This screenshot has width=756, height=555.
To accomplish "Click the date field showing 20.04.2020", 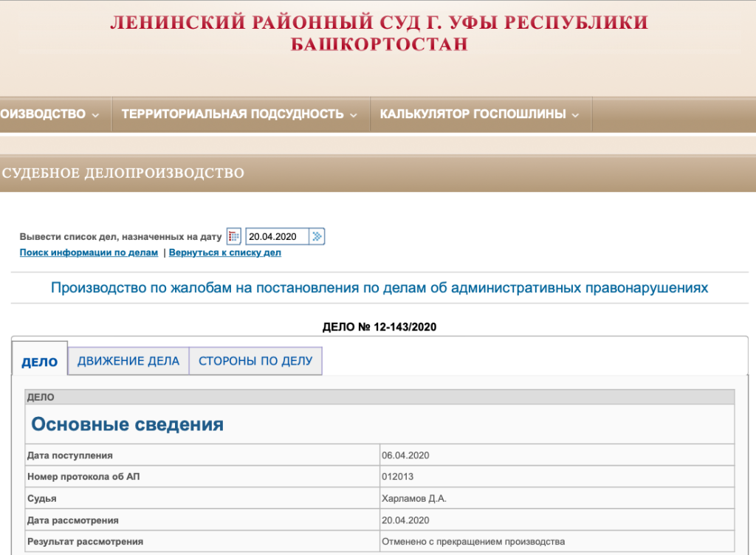I will [x=276, y=237].
